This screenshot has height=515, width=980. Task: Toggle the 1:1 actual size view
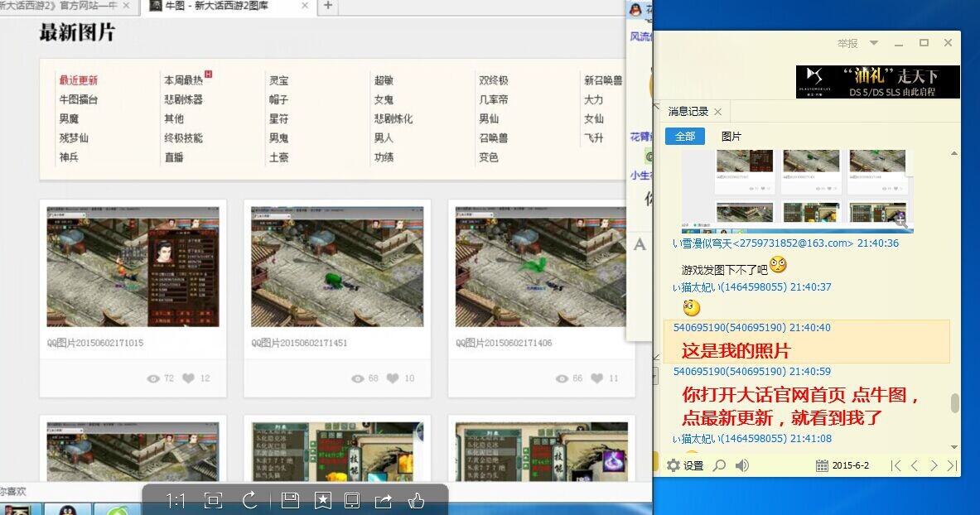[176, 500]
